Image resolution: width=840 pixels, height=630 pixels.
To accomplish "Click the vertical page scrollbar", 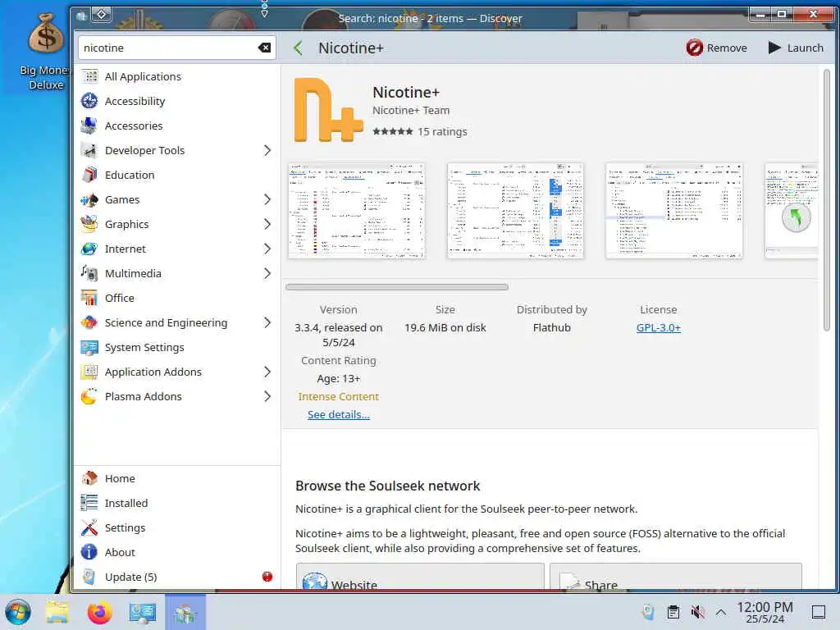I will (x=827, y=201).
